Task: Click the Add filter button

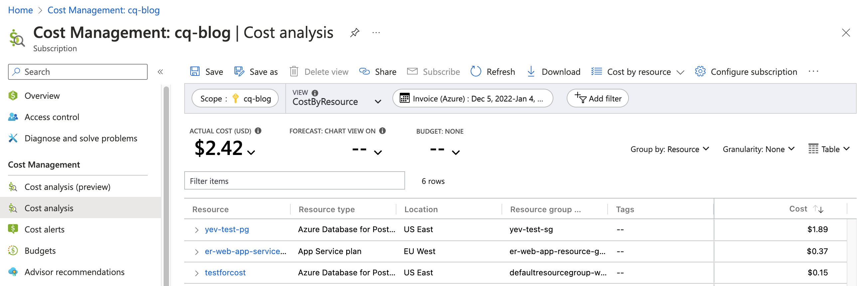Action: click(597, 99)
